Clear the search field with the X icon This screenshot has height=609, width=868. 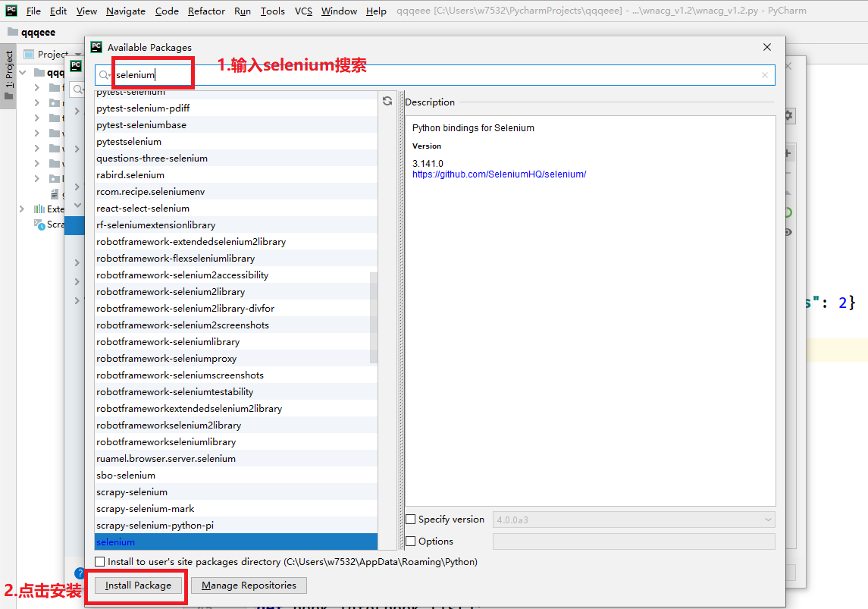tap(764, 75)
